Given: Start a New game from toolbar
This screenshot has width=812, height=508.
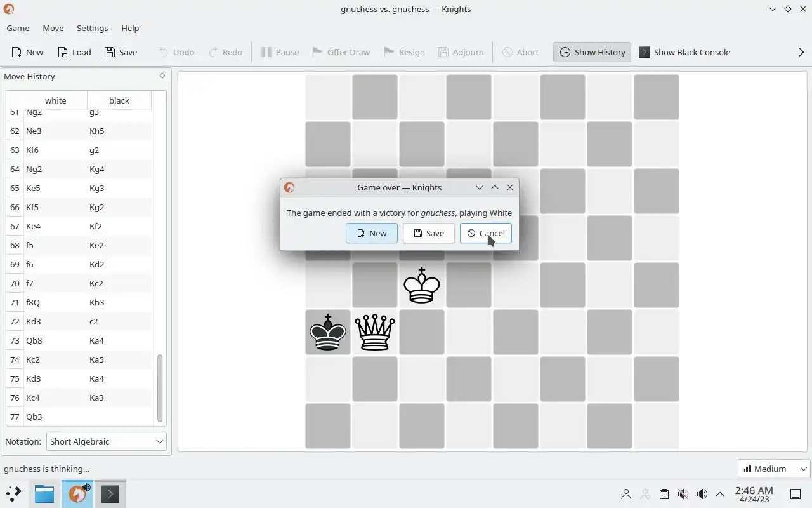Looking at the screenshot, I should tap(27, 52).
